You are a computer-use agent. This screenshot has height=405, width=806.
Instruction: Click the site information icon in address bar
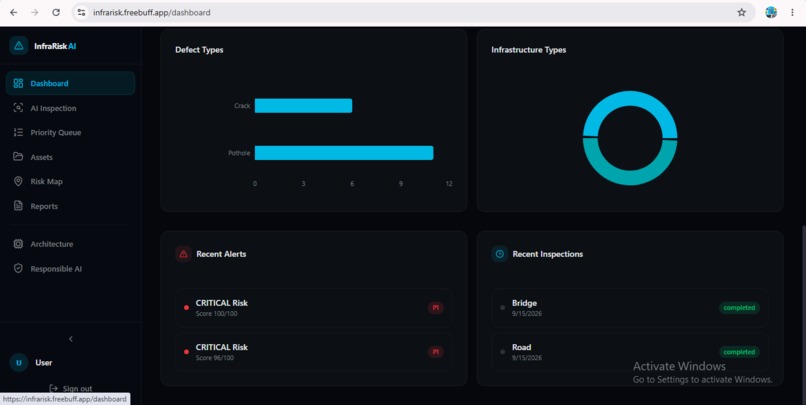coord(81,12)
